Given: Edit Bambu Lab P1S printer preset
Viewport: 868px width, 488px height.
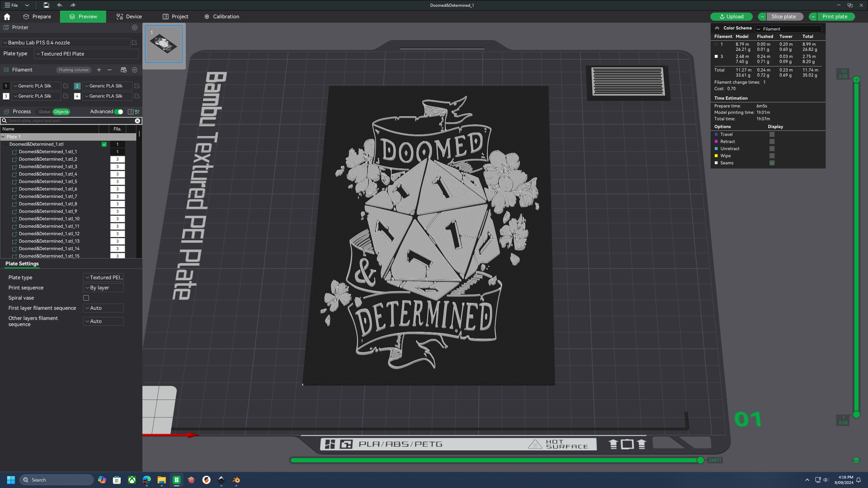Looking at the screenshot, I should point(134,43).
